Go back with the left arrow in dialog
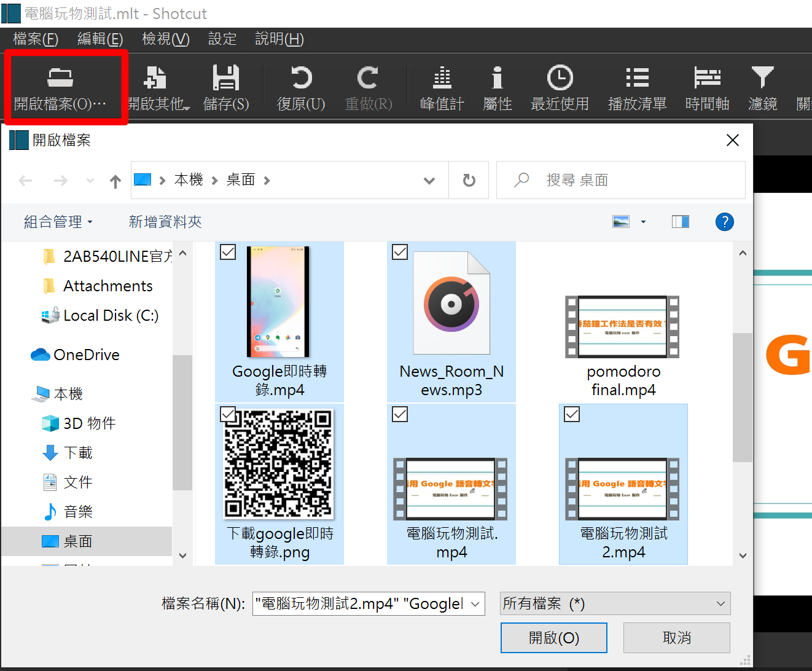Image resolution: width=812 pixels, height=671 pixels. click(x=26, y=181)
